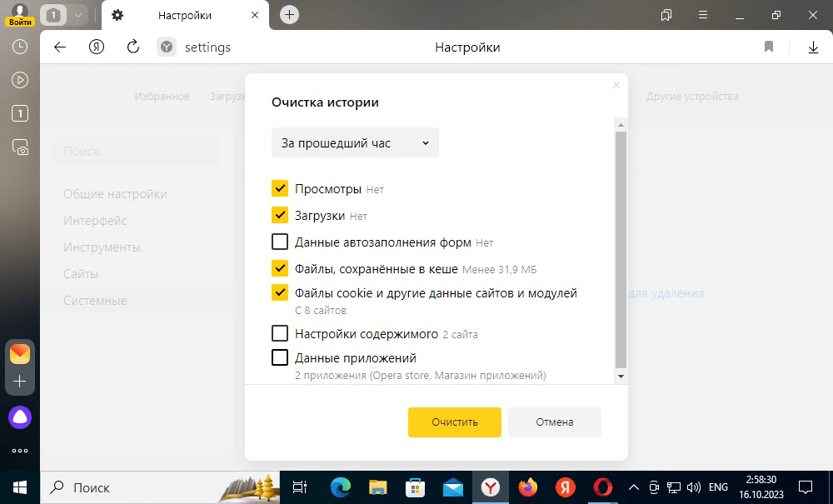
Task: Uncheck the Файлы cookie checkbox
Action: click(x=280, y=292)
